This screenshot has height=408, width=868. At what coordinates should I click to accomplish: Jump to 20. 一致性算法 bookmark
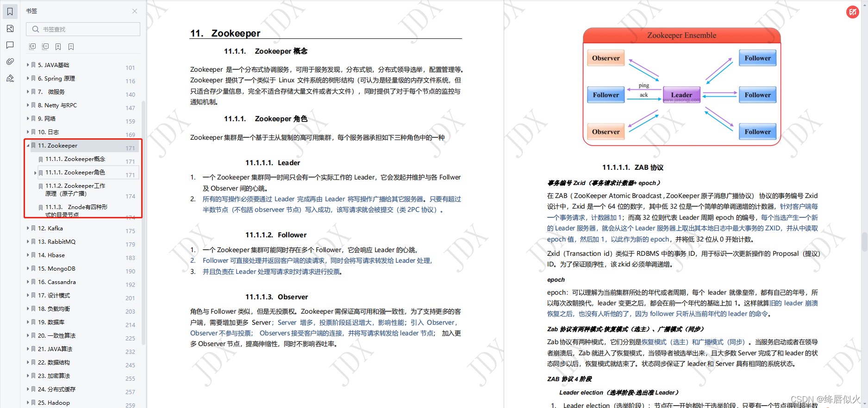(56, 335)
